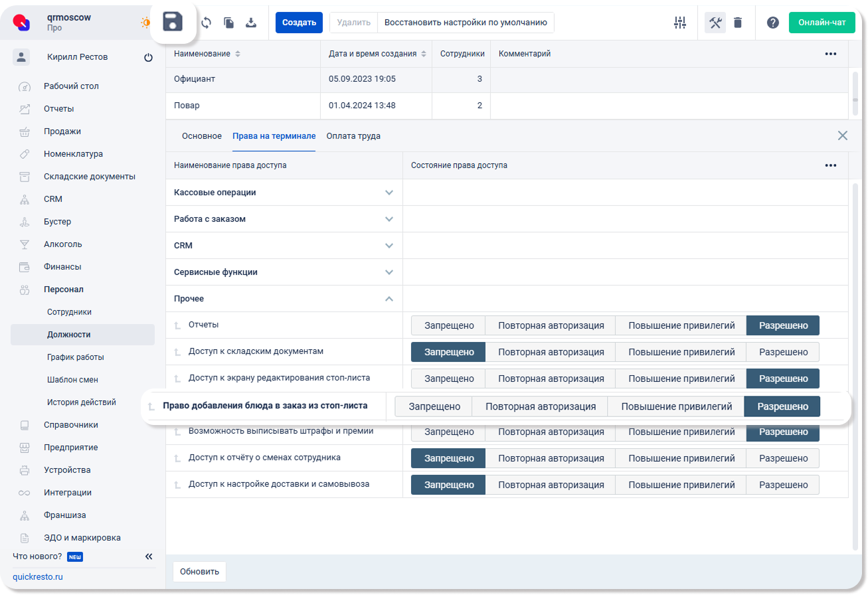Set Доступ к складским документам to Повышение привилегий
Image resolution: width=868 pixels, height=595 pixels.
click(681, 352)
